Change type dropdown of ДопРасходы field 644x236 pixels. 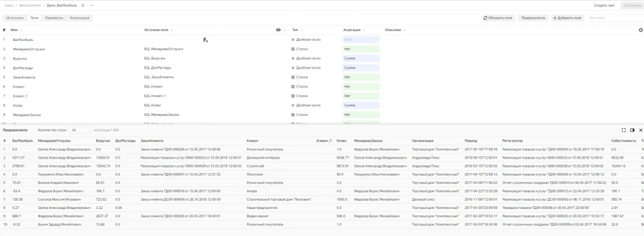pyautogui.click(x=306, y=68)
